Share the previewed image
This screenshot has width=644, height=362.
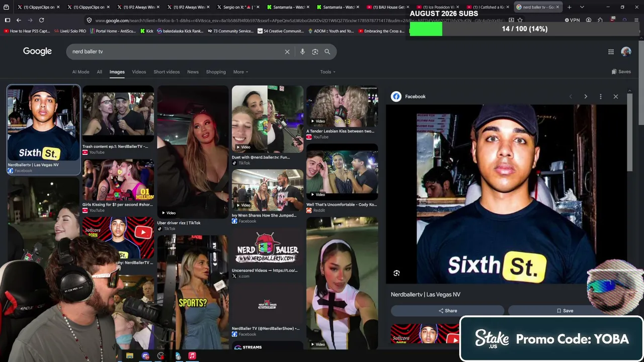(447, 311)
